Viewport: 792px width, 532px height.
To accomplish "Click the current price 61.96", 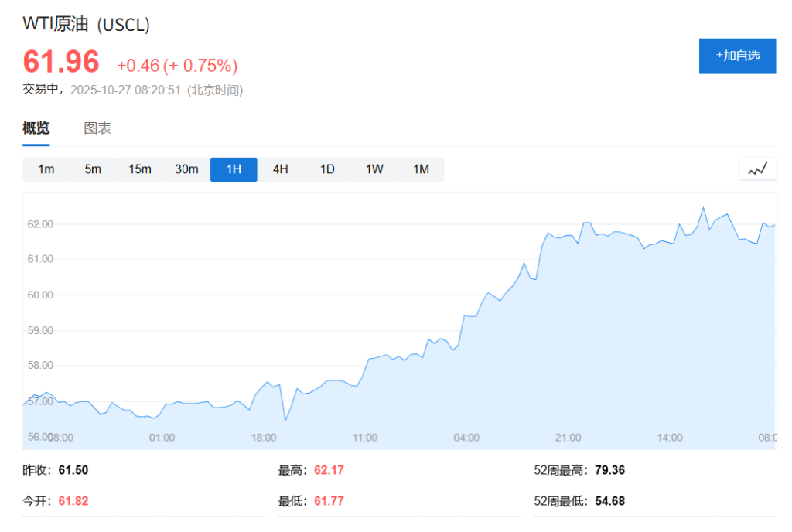I will (61, 62).
